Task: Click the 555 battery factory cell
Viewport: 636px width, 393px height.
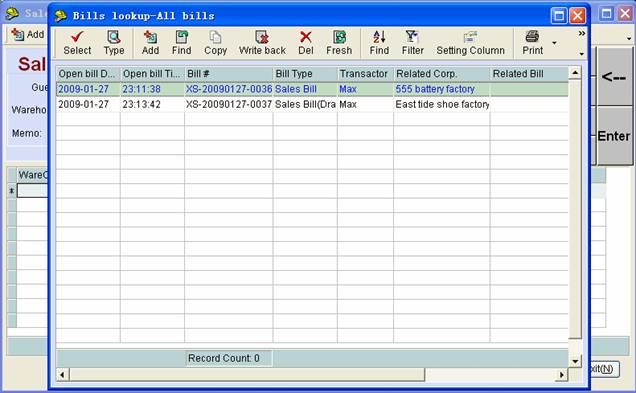Action: 442,89
